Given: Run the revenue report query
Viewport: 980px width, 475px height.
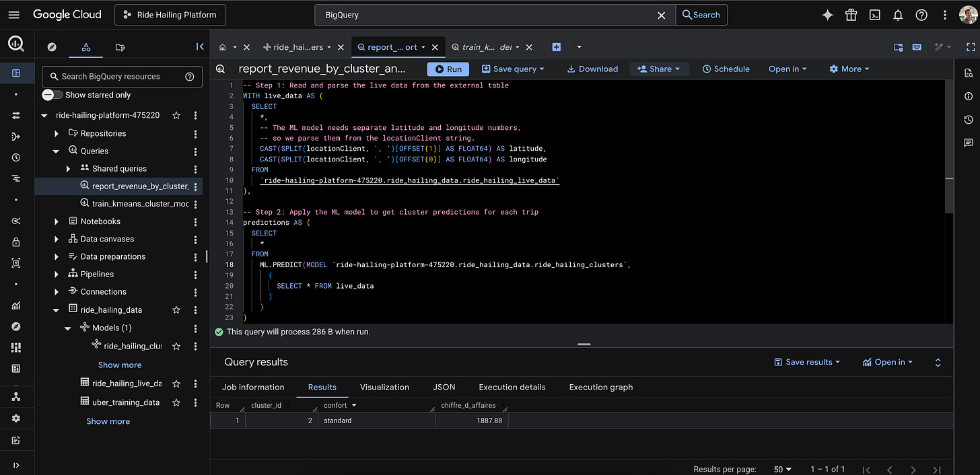Looking at the screenshot, I should click(x=447, y=69).
